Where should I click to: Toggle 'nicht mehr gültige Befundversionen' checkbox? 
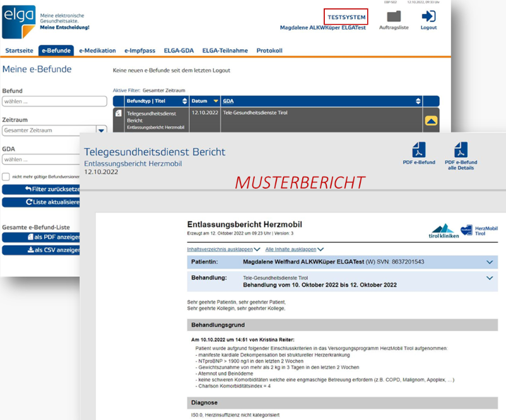[6, 177]
